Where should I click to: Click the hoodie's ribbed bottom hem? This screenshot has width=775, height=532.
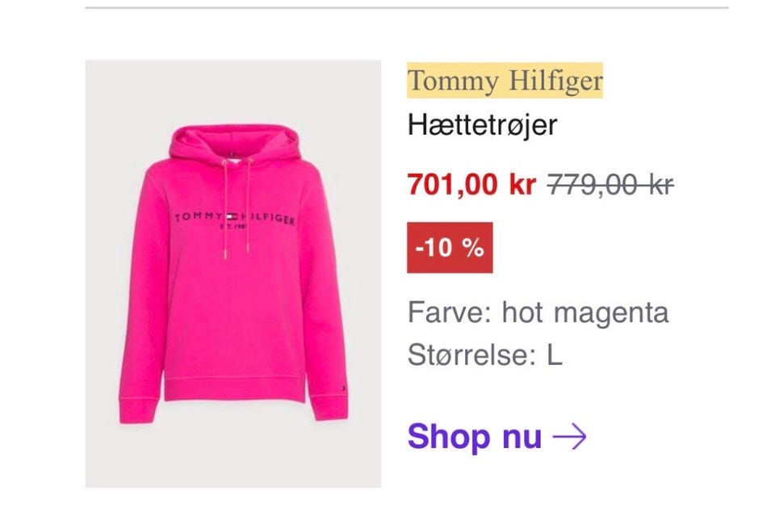click(x=234, y=391)
